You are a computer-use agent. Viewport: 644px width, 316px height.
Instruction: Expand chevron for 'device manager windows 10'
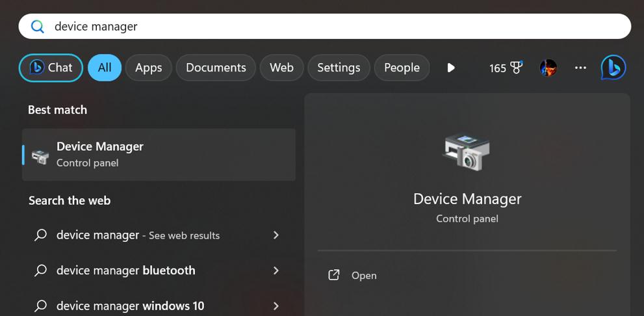276,306
